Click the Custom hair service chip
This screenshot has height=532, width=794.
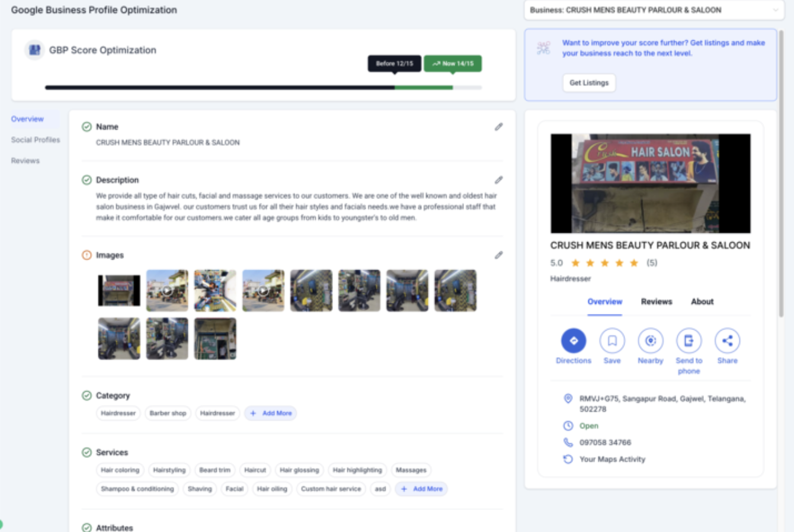point(331,489)
